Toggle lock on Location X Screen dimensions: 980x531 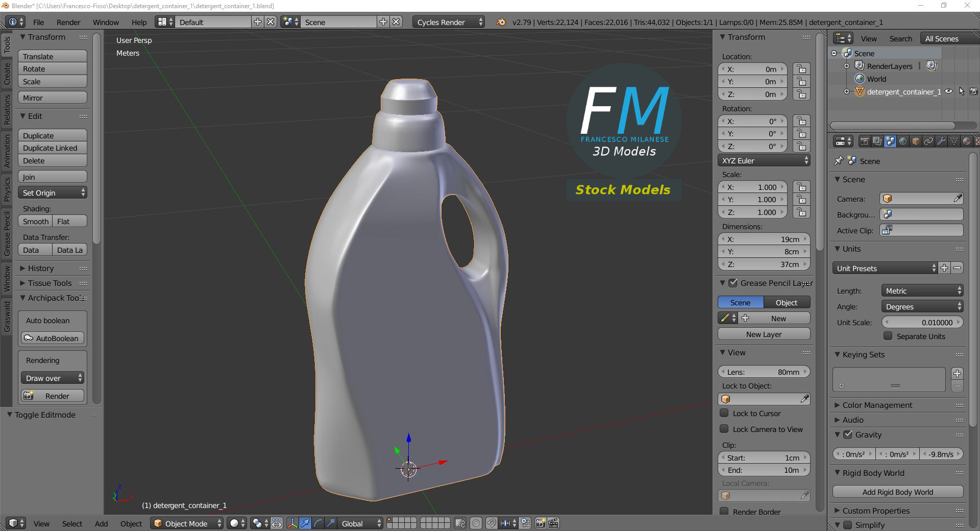(x=802, y=69)
